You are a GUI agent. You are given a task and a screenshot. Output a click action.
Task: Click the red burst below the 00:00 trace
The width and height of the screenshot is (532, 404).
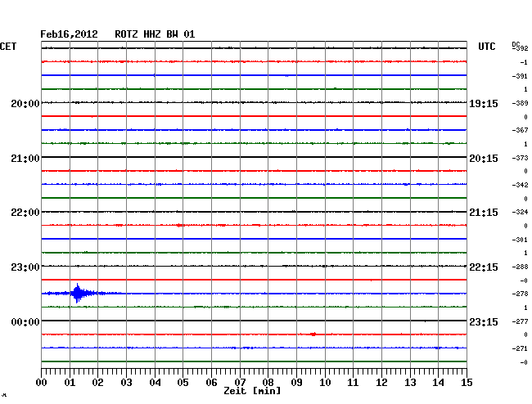(x=313, y=334)
